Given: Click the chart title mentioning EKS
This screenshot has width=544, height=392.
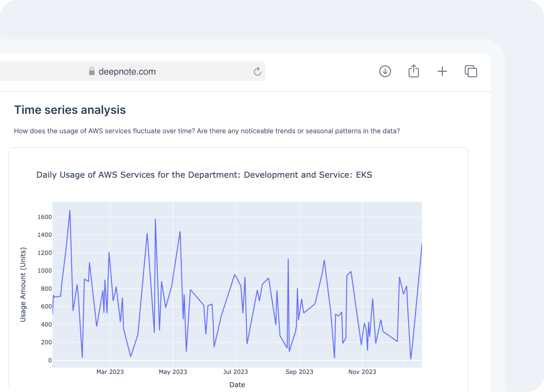Looking at the screenshot, I should click(204, 175).
